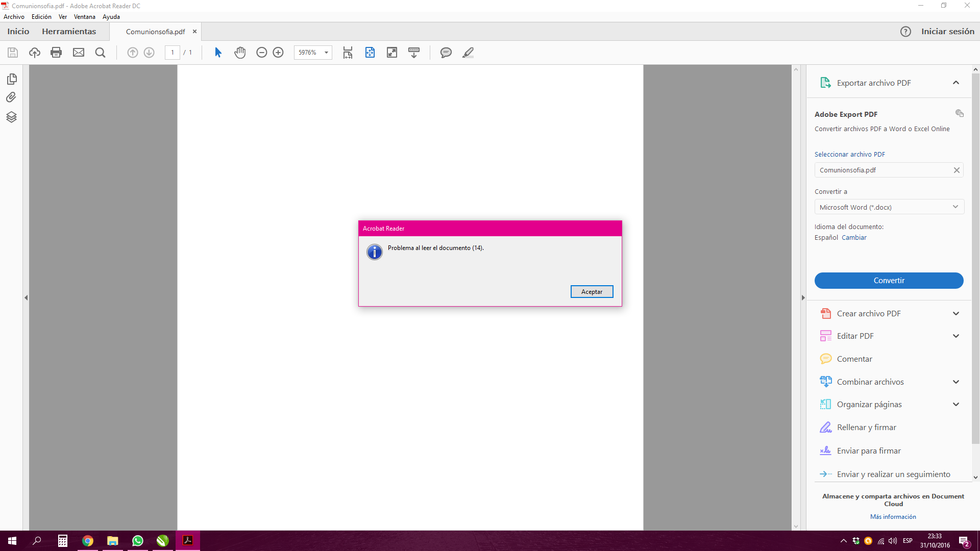Close the Comunionsofia.pdf tab
Viewport: 980px width, 551px height.
click(x=194, y=32)
